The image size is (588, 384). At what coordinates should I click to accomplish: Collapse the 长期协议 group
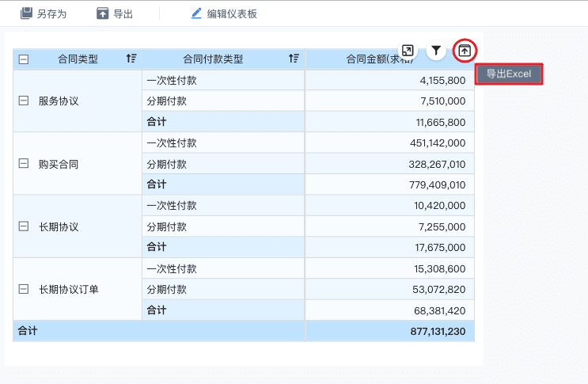[x=24, y=226]
